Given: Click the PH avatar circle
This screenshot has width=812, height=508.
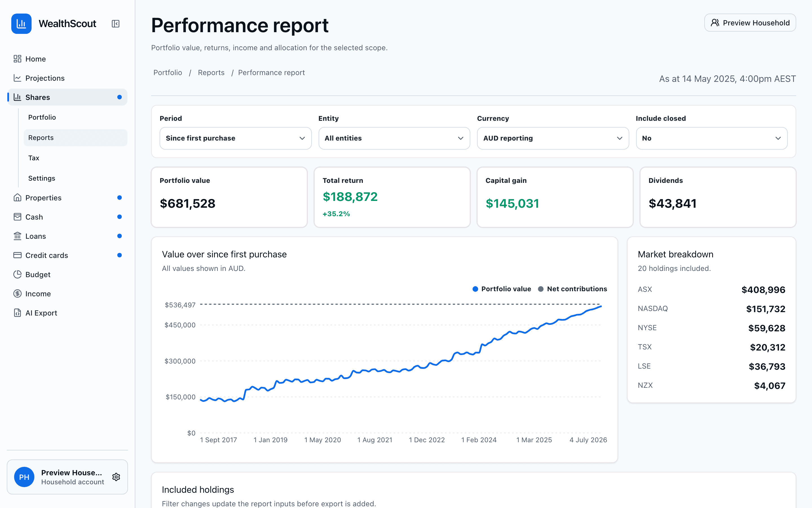Looking at the screenshot, I should pos(24,477).
